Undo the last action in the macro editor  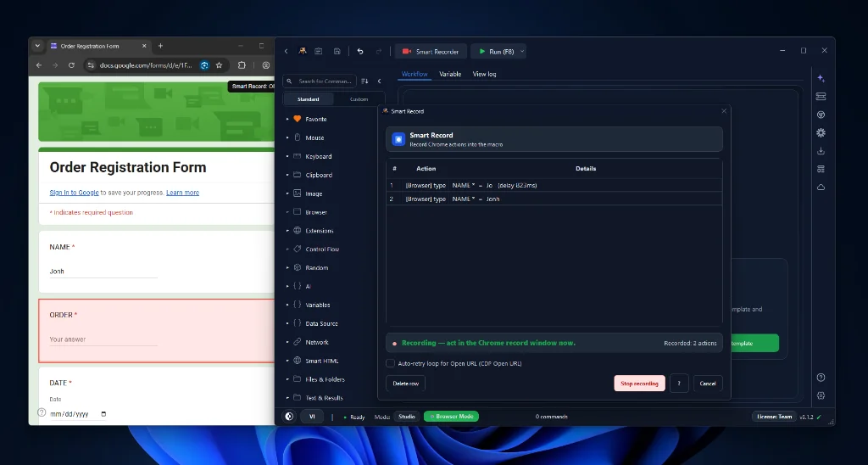pyautogui.click(x=360, y=51)
